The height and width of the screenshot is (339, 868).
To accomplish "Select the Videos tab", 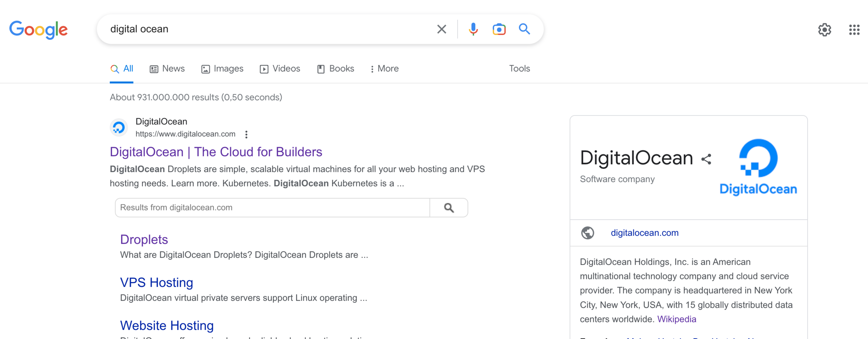I will coord(280,69).
